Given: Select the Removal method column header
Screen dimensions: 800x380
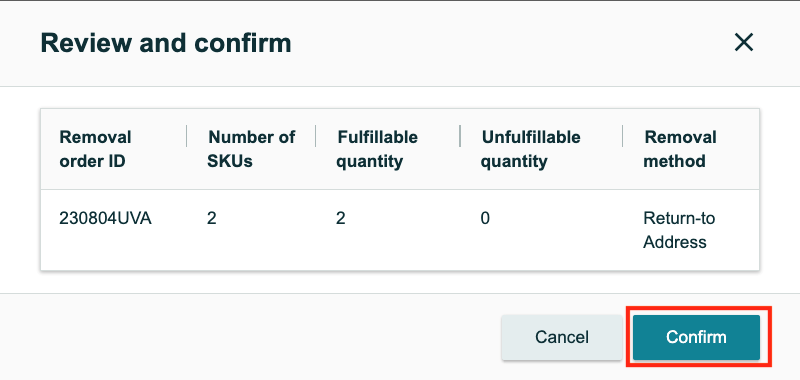Looking at the screenshot, I should (x=680, y=149).
